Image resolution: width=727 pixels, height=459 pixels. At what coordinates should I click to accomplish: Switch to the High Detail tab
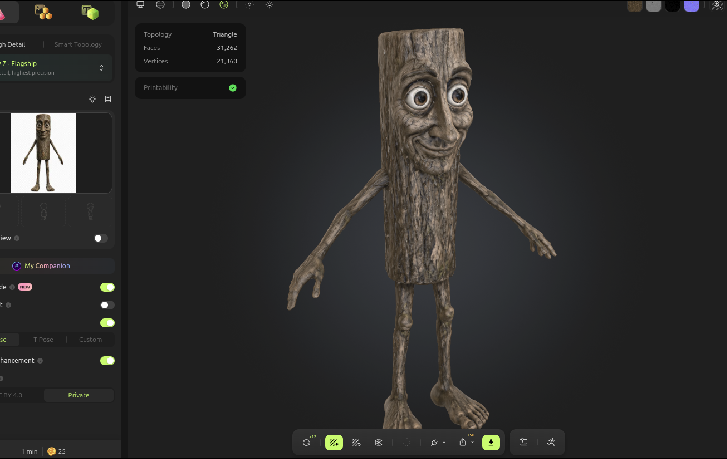[x=13, y=45]
